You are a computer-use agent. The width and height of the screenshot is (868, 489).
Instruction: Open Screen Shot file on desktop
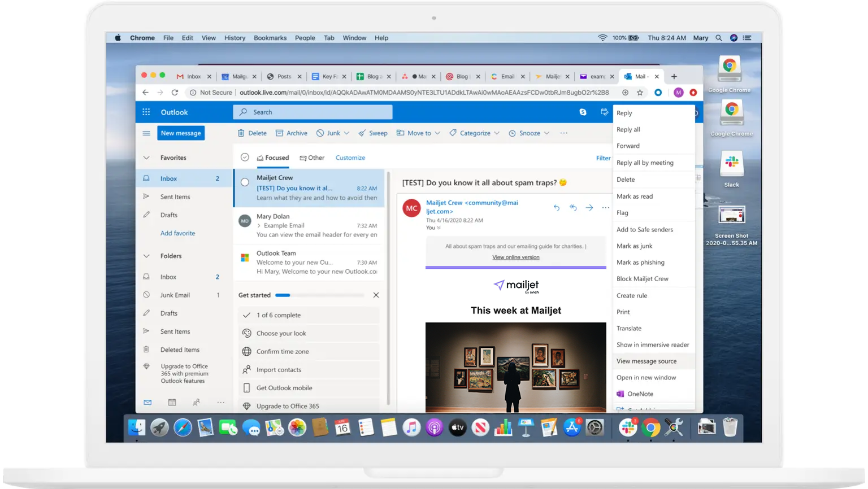[x=732, y=226]
